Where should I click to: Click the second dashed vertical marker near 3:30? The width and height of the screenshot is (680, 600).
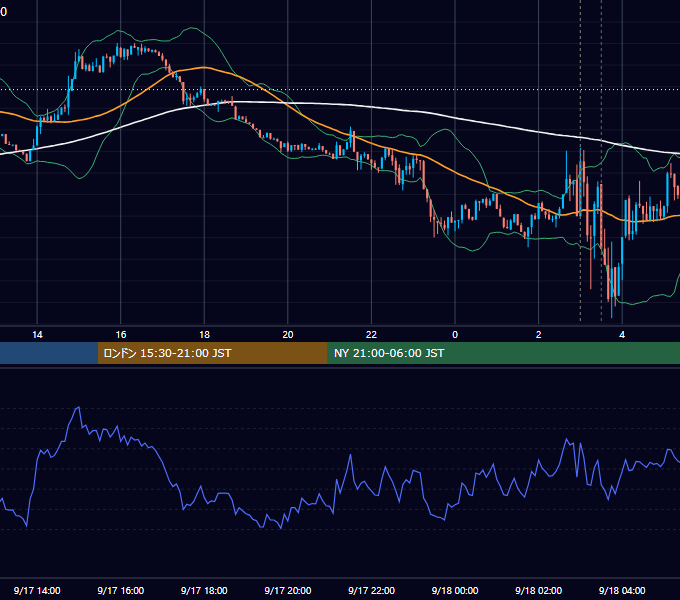pos(601,160)
